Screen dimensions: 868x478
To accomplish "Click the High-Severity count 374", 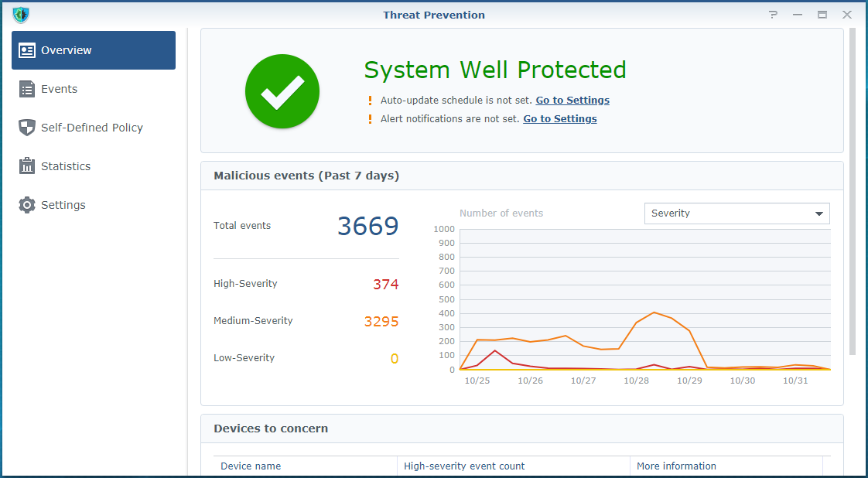I will pyautogui.click(x=385, y=285).
